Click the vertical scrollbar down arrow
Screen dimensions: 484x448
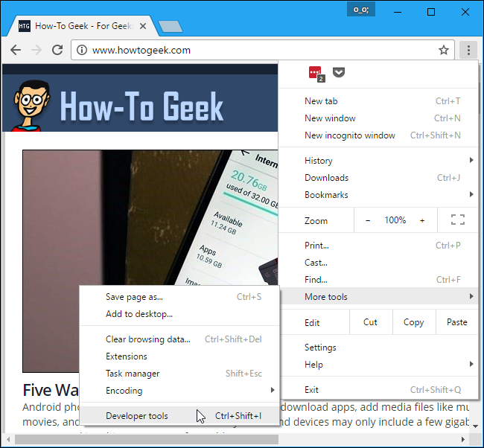tap(476, 426)
